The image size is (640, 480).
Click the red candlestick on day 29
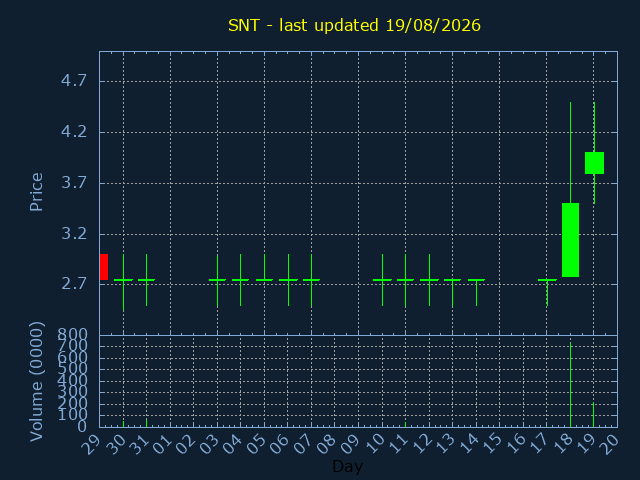104,267
